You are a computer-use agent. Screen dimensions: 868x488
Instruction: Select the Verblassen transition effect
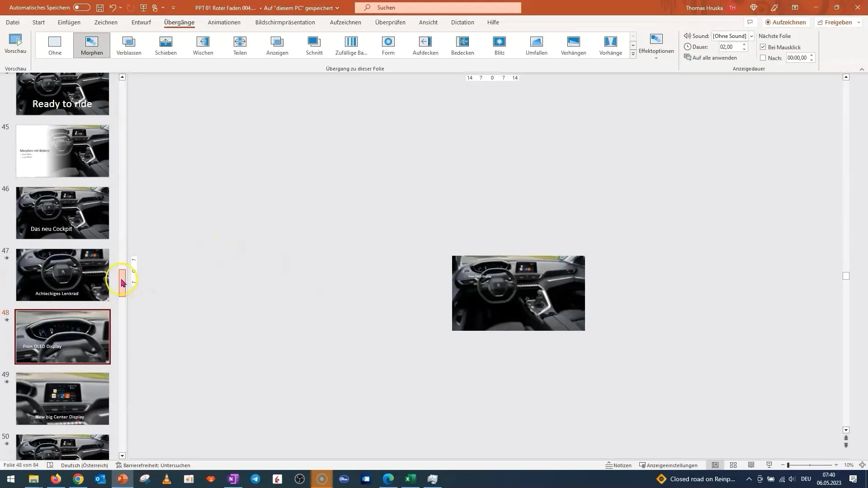coord(129,45)
